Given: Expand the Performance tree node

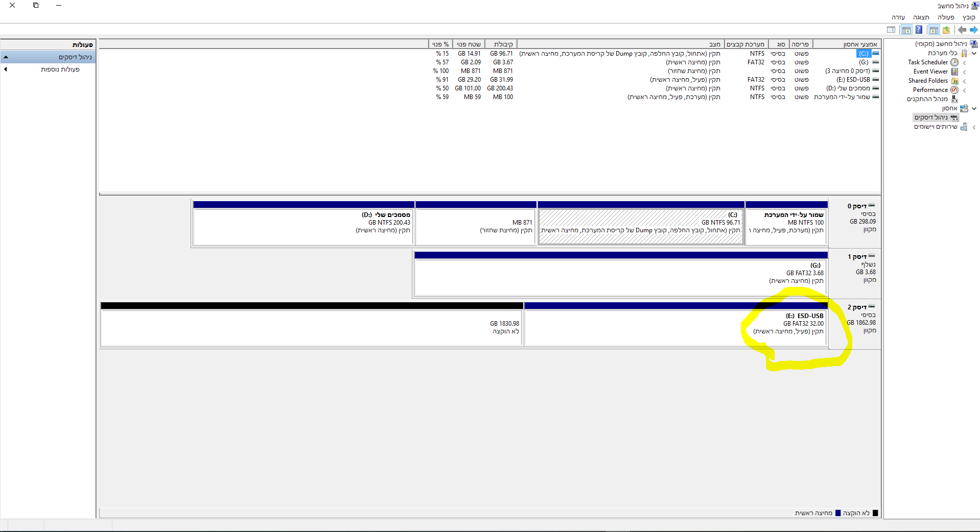Looking at the screenshot, I should (x=964, y=90).
